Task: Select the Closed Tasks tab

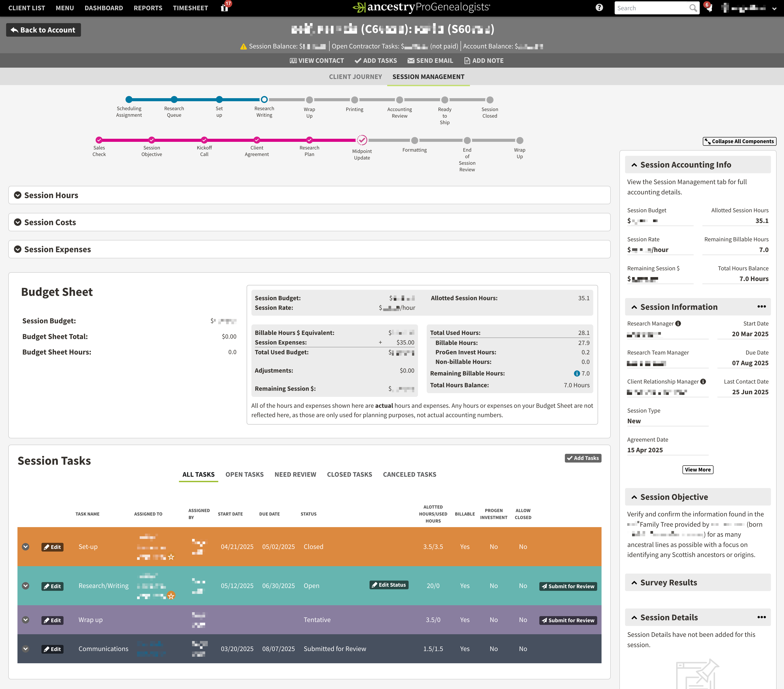Action: coord(349,474)
